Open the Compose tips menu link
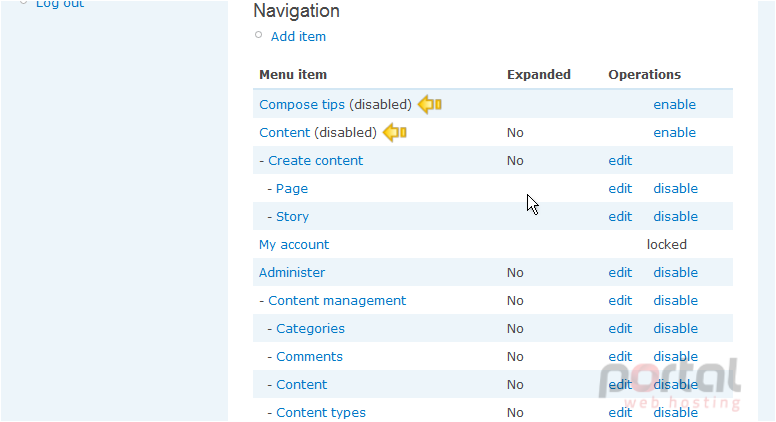The height and width of the screenshot is (422, 776). 302,105
